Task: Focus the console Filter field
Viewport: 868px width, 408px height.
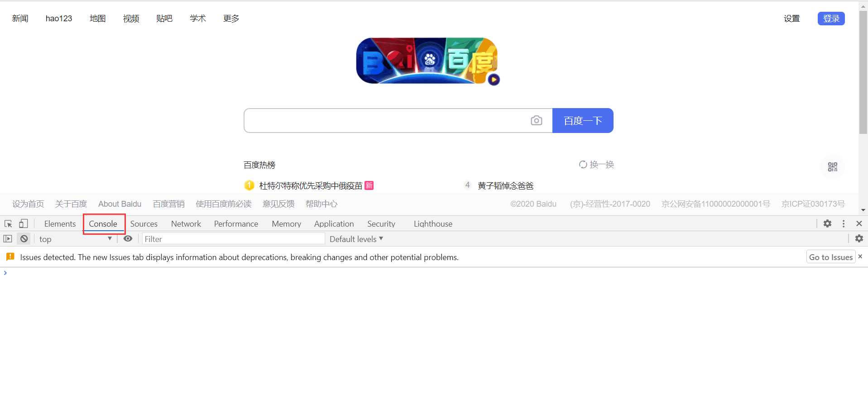Action: click(234, 239)
